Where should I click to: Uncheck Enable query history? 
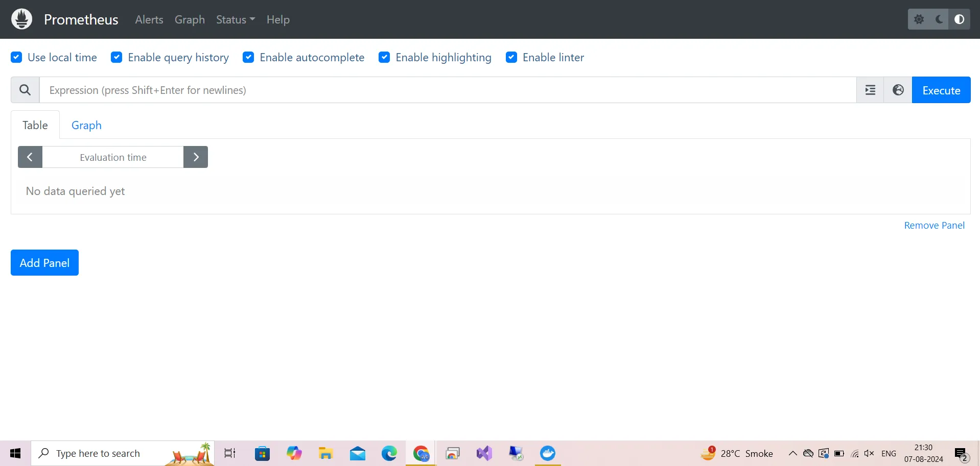[x=116, y=57]
